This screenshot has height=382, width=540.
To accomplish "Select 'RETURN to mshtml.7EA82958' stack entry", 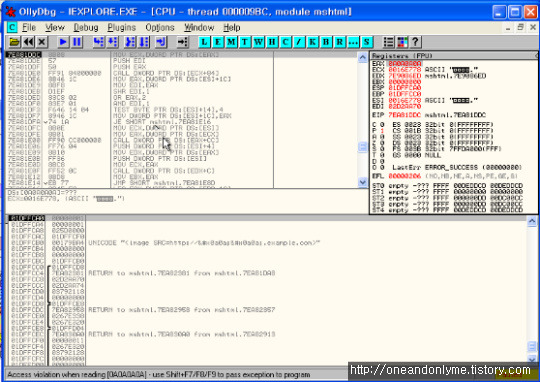I will click(x=181, y=310).
